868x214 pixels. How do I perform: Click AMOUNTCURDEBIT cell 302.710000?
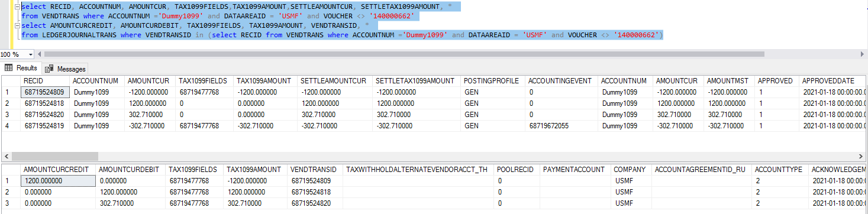pyautogui.click(x=131, y=203)
